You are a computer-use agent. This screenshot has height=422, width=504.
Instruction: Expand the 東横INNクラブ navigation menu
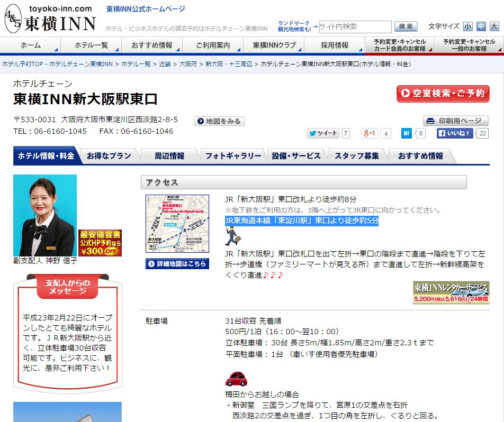(274, 45)
